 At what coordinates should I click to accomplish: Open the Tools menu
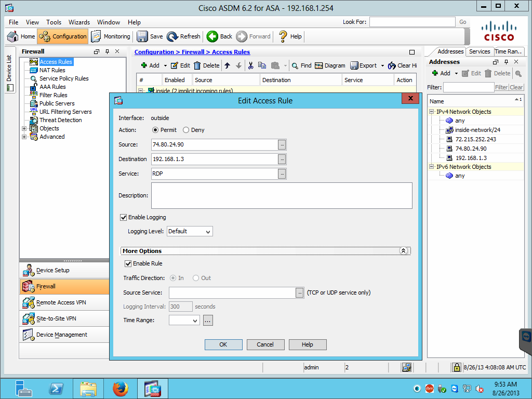(x=54, y=22)
